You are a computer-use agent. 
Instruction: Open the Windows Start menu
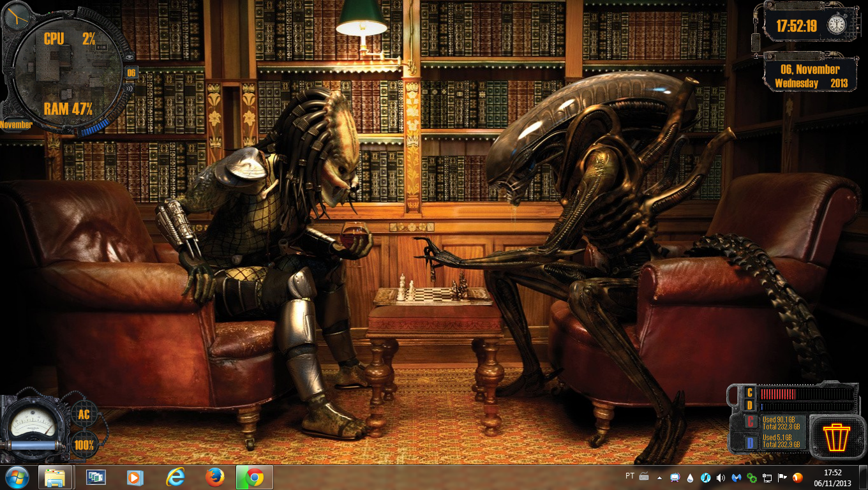coord(16,477)
